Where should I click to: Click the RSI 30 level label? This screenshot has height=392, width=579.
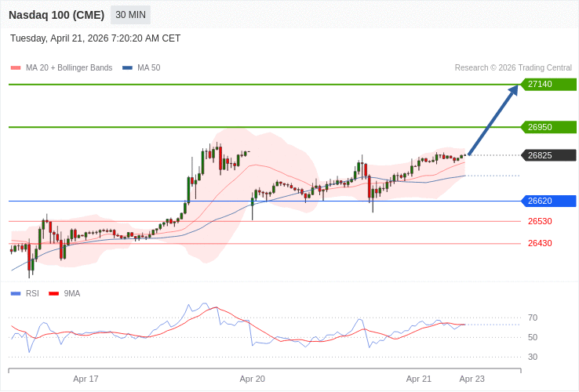coord(533,357)
